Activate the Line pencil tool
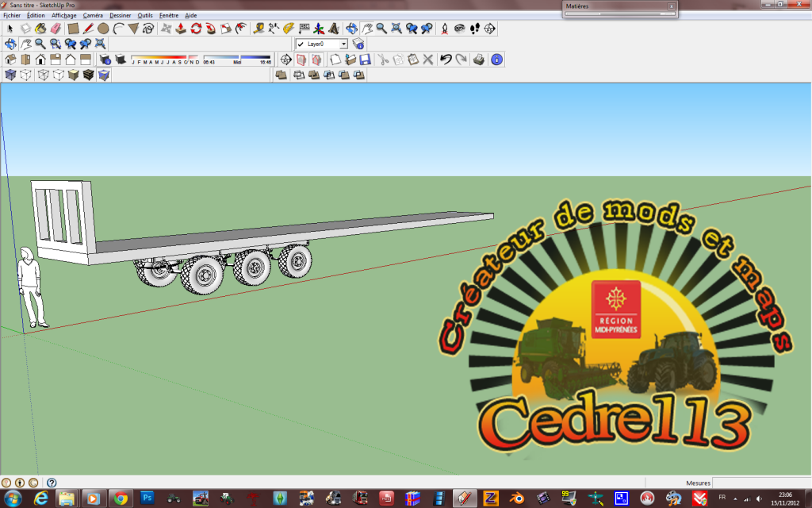The height and width of the screenshot is (508, 812). 88,29
